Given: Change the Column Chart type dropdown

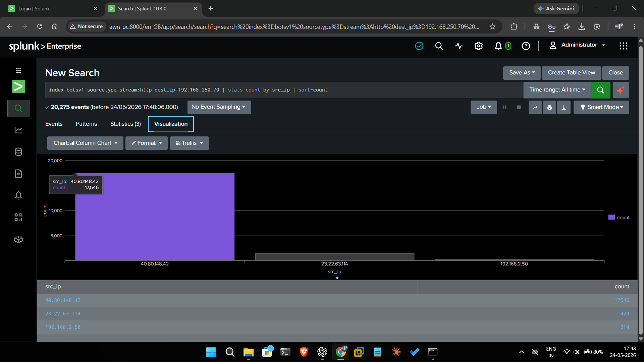Looking at the screenshot, I should pos(85,143).
